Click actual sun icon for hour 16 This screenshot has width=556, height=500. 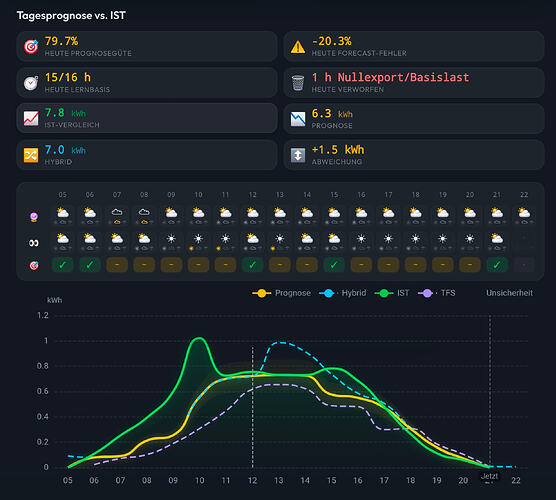(361, 239)
